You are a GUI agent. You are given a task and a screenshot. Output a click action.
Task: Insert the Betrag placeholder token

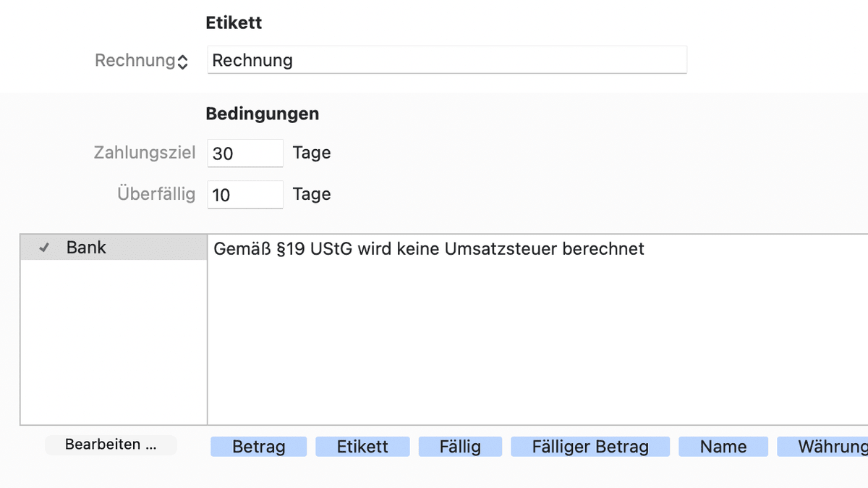(x=258, y=447)
